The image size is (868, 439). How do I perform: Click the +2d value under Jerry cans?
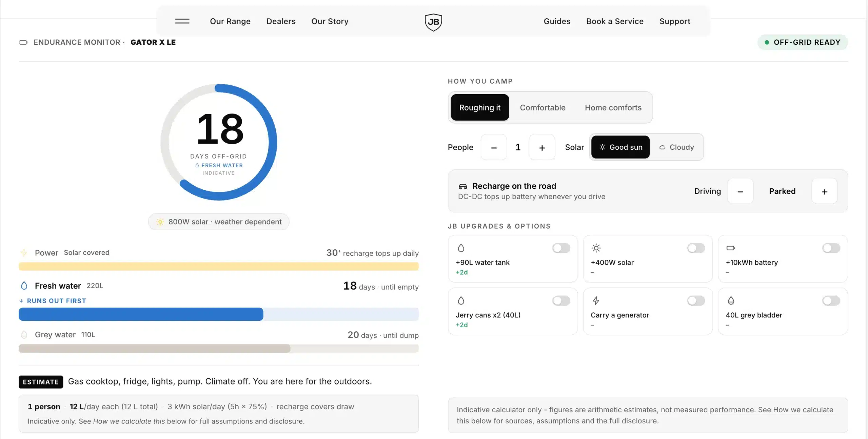(461, 325)
